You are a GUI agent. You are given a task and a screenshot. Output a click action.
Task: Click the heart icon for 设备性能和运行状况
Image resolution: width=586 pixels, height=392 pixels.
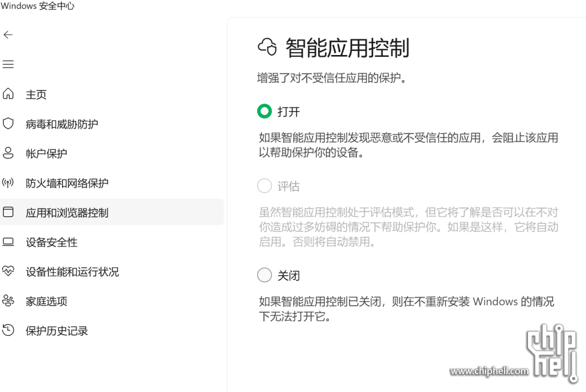coord(8,271)
